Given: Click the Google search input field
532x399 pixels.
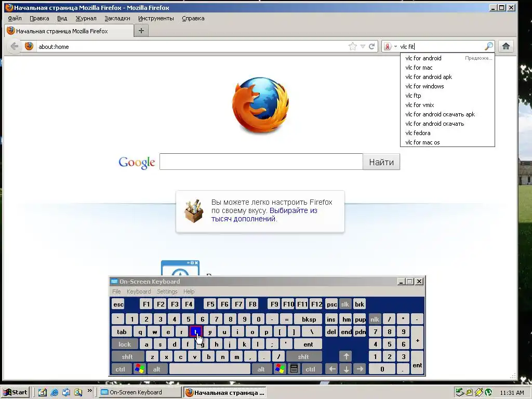Looking at the screenshot, I should pyautogui.click(x=261, y=162).
